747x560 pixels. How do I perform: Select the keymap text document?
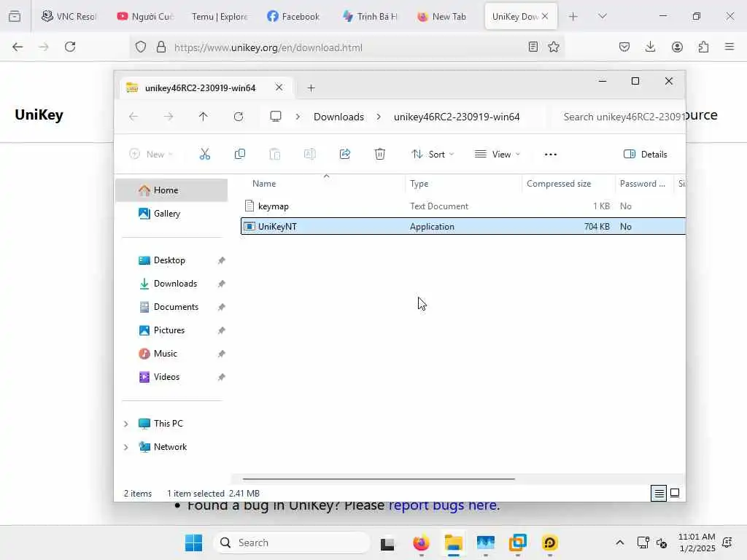(x=273, y=206)
